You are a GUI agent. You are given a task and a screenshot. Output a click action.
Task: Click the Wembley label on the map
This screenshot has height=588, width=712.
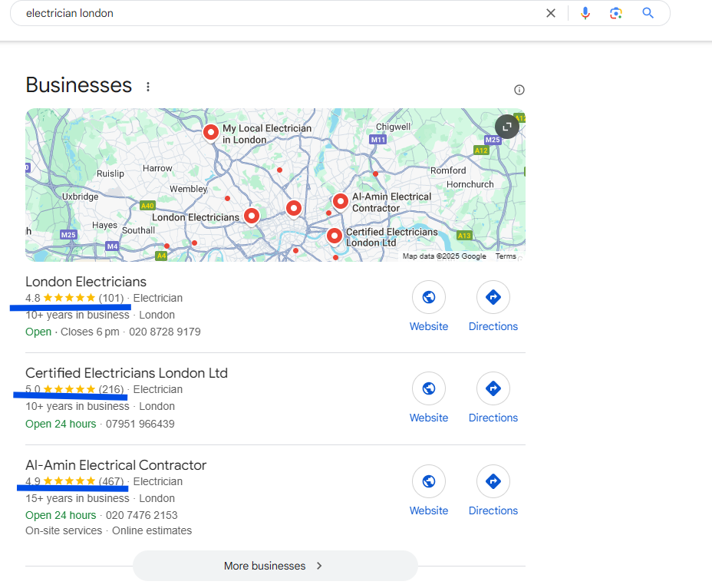coord(189,189)
